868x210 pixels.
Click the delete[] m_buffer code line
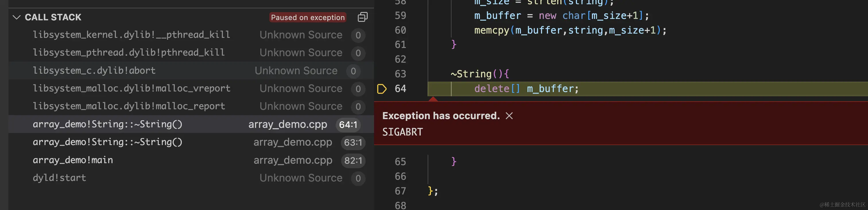pyautogui.click(x=526, y=89)
